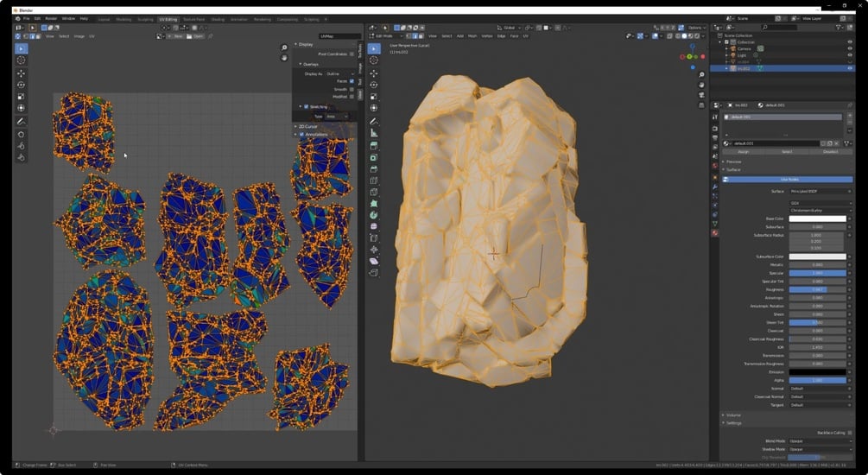Viewport: 868px width, 475px height.
Task: Hide the Camera object using eye icon
Action: [850, 48]
